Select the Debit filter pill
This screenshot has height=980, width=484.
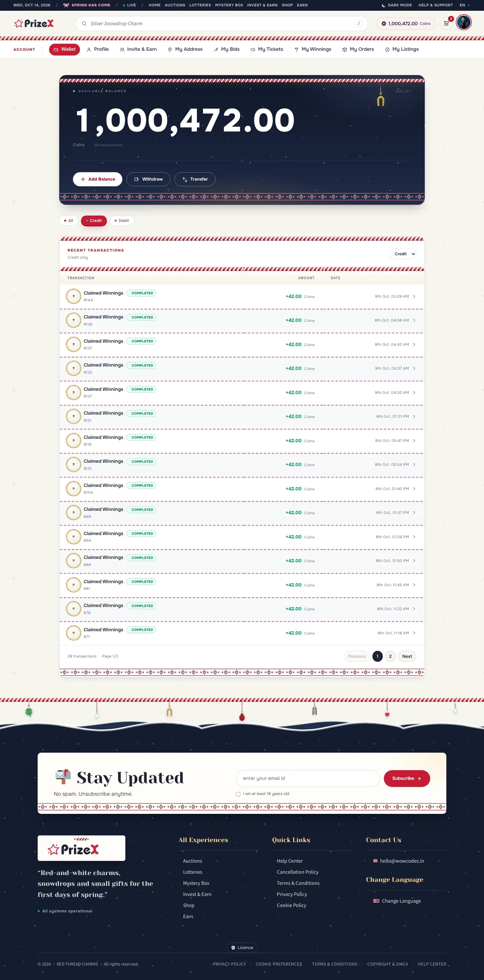(x=122, y=221)
